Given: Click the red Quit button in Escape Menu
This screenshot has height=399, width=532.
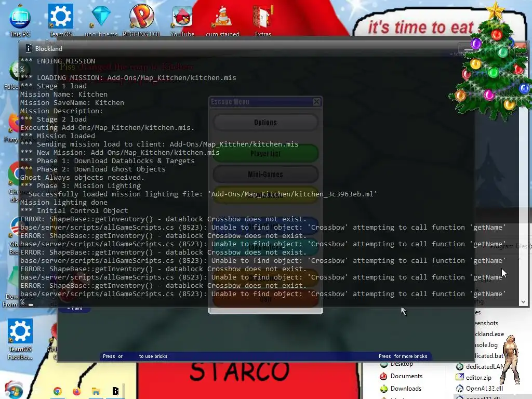Looking at the screenshot, I should tap(265, 299).
